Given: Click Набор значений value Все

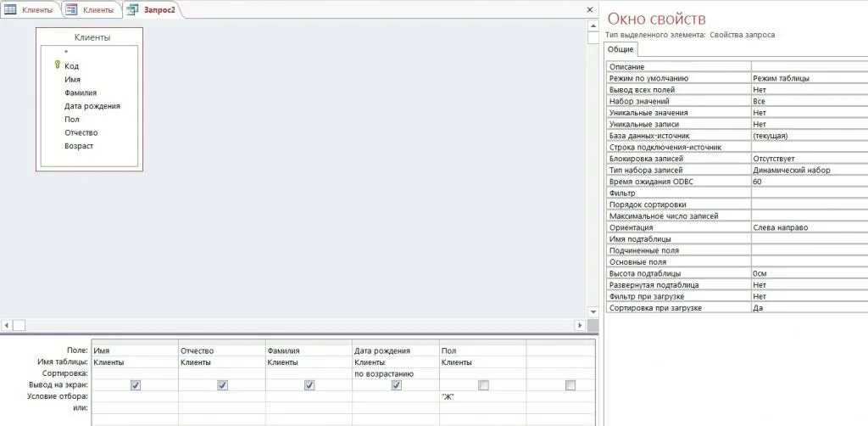Looking at the screenshot, I should coord(810,101).
